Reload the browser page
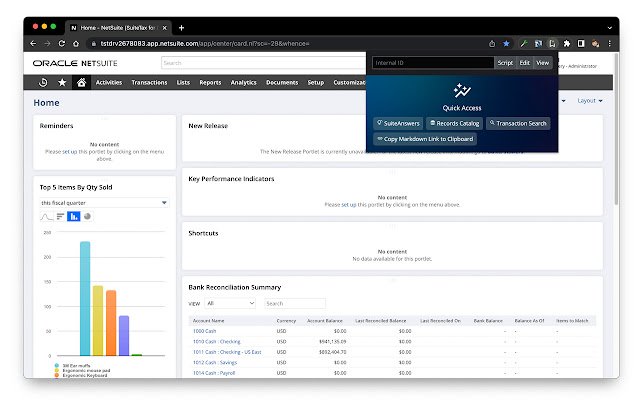Viewport: 640px width, 400px height. (63, 44)
